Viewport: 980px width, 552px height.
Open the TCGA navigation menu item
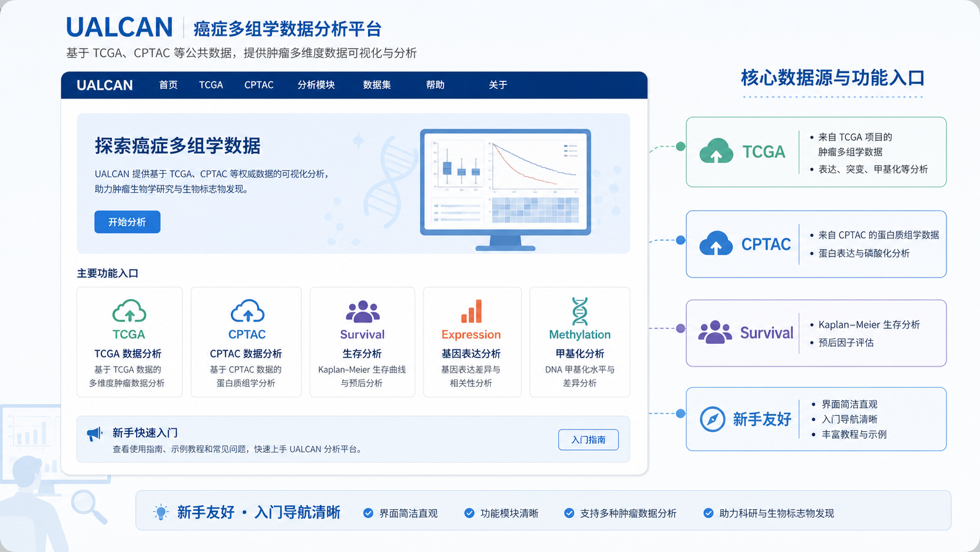tap(211, 85)
